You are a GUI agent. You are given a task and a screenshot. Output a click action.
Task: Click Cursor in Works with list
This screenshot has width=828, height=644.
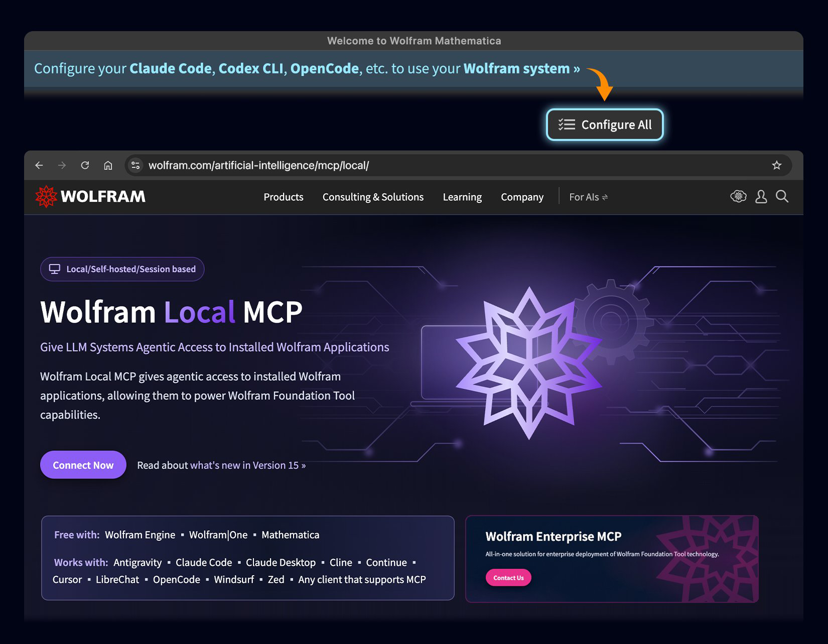(x=67, y=580)
